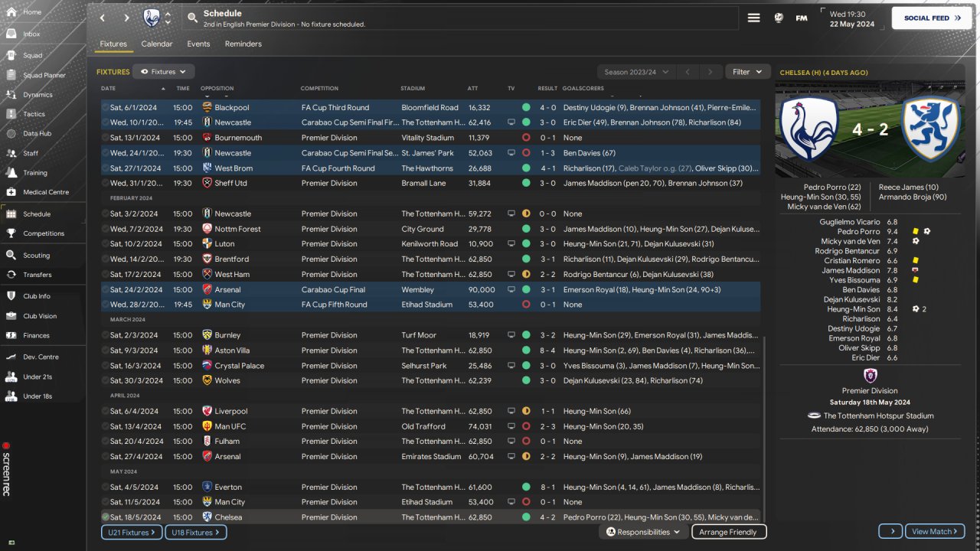
Task: Select the Sat, 16/3/2024 Crystal Palace row circle
Action: [105, 366]
